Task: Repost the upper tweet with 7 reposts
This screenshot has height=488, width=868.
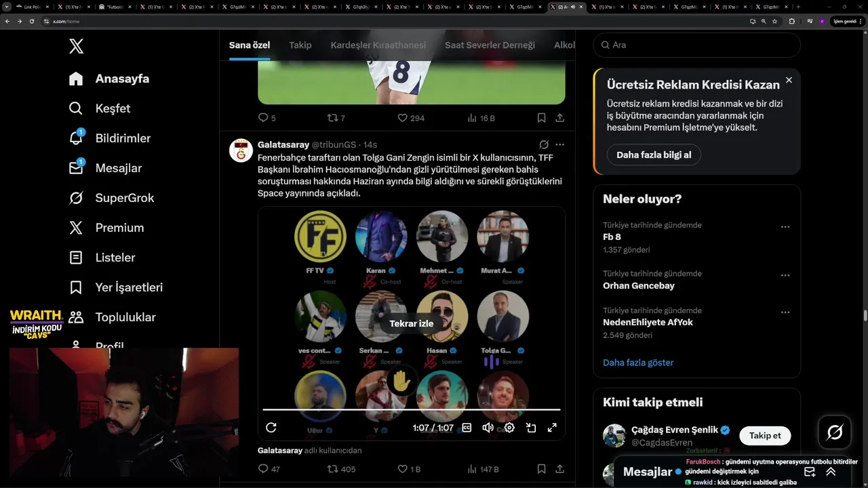Action: pos(336,118)
